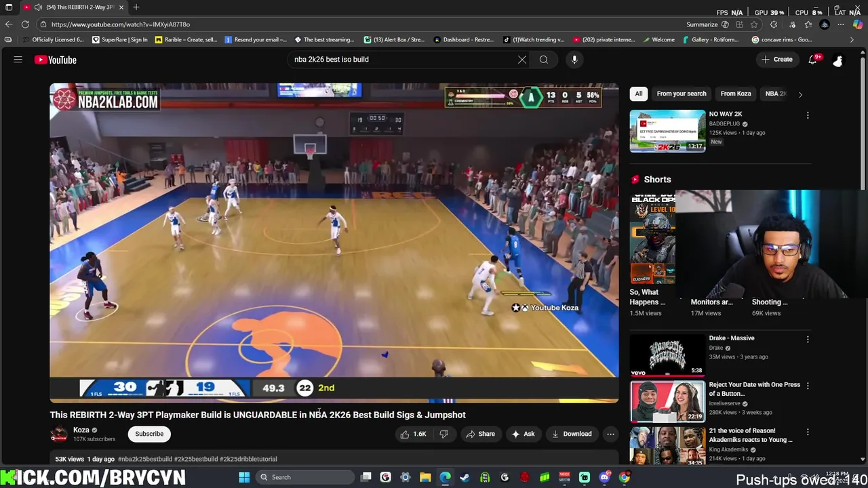Image resolution: width=868 pixels, height=488 pixels.
Task: Start voice search with microphone icon
Action: coord(574,60)
